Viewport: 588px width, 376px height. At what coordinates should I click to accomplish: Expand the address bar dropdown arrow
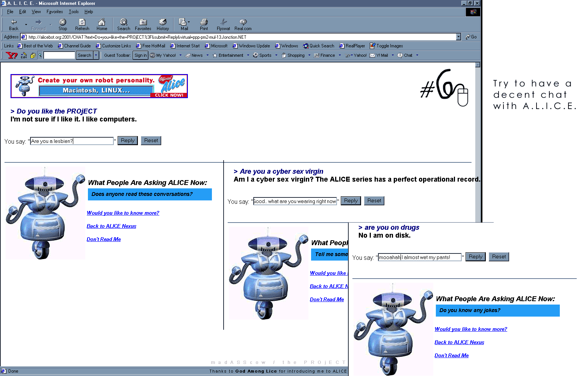pos(458,37)
